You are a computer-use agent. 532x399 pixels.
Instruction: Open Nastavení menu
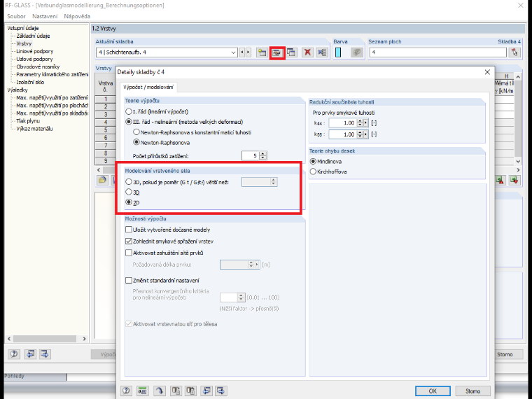45,16
